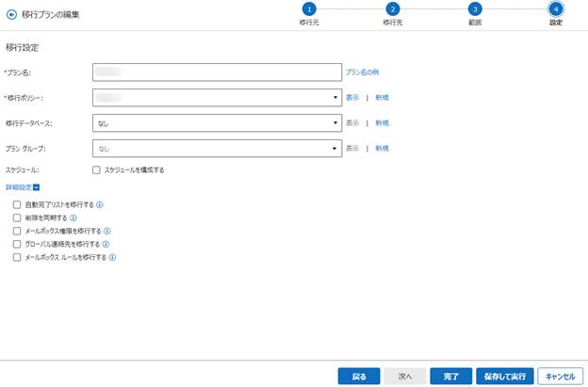Go to step 3 範囲 circle
This screenshot has height=387, width=588.
475,9
